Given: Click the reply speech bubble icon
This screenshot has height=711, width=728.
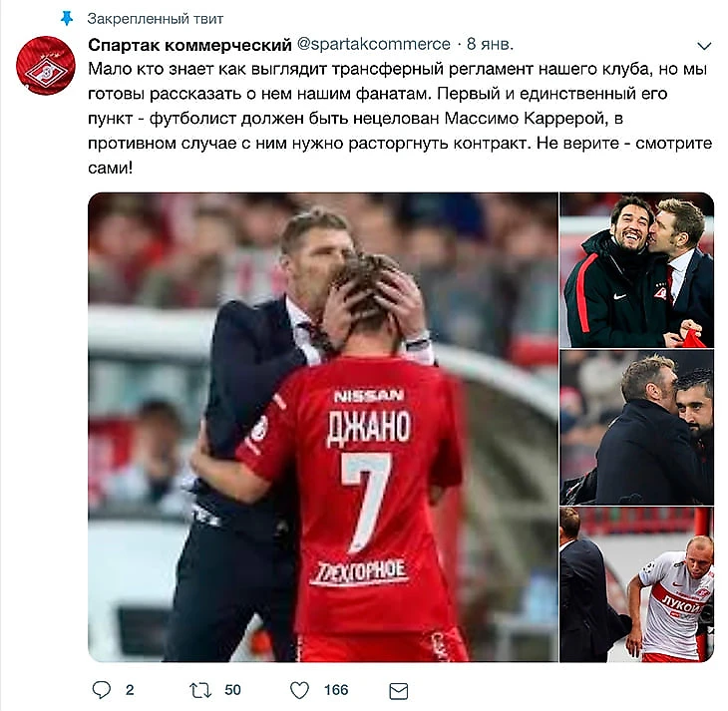Looking at the screenshot, I should click(101, 690).
